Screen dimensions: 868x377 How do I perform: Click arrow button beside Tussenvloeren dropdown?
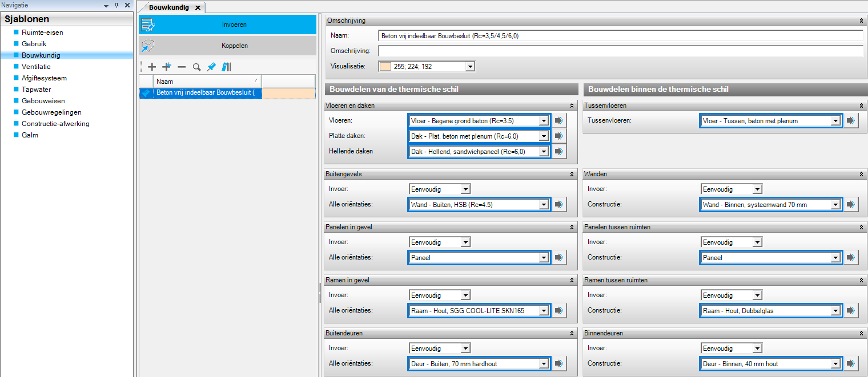click(x=851, y=121)
